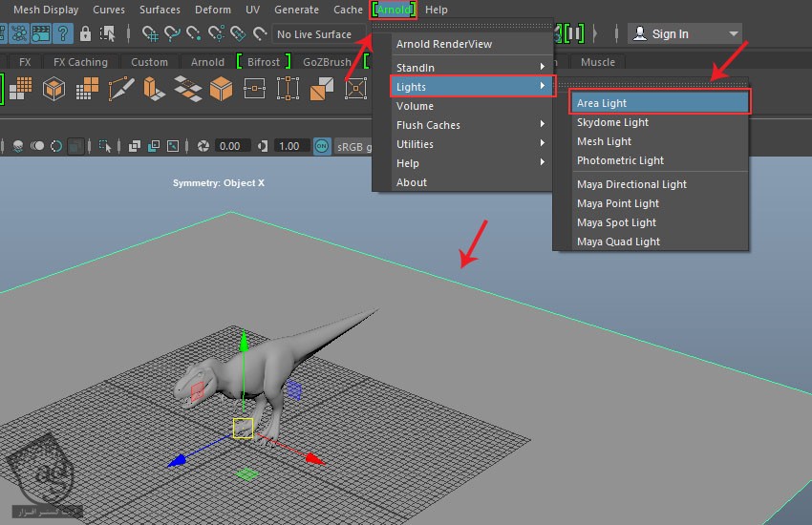
Task: Click the horizontal edge loop shelf icon
Action: 254,89
